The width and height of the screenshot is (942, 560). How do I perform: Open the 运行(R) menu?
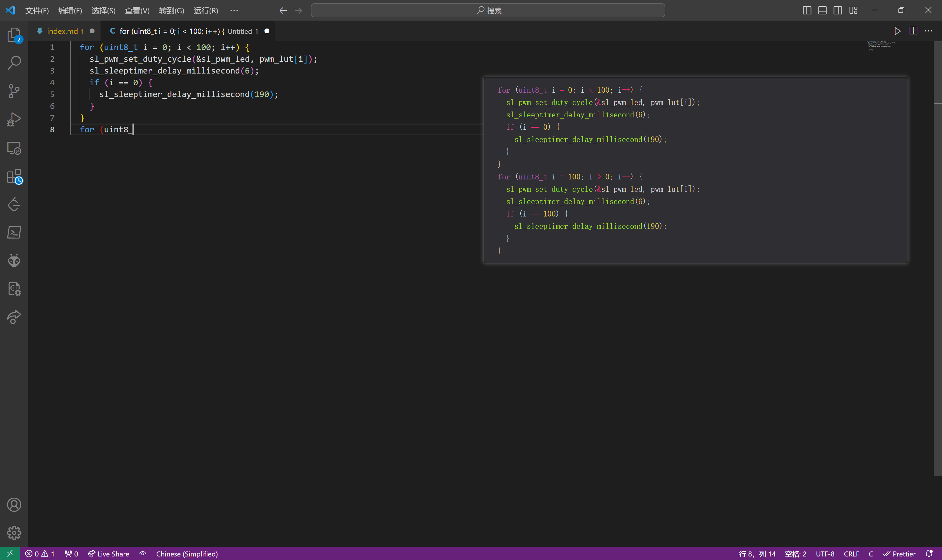[x=206, y=11]
